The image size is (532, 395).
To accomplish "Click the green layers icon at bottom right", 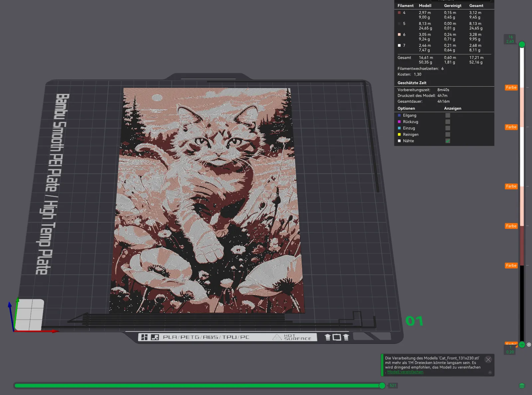I will [x=522, y=386].
